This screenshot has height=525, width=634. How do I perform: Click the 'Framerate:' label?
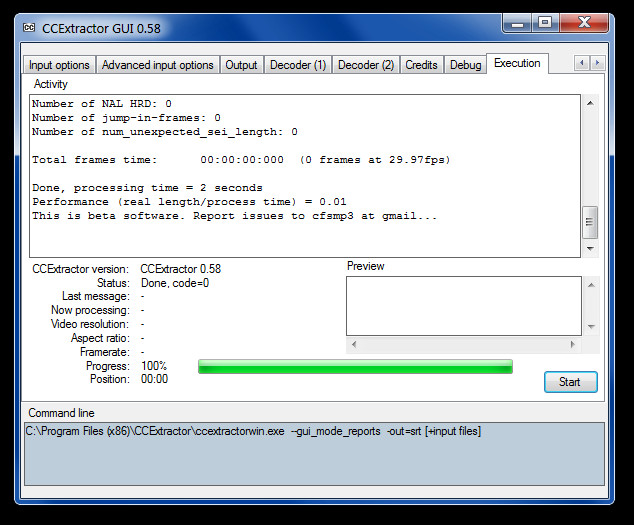pos(105,352)
